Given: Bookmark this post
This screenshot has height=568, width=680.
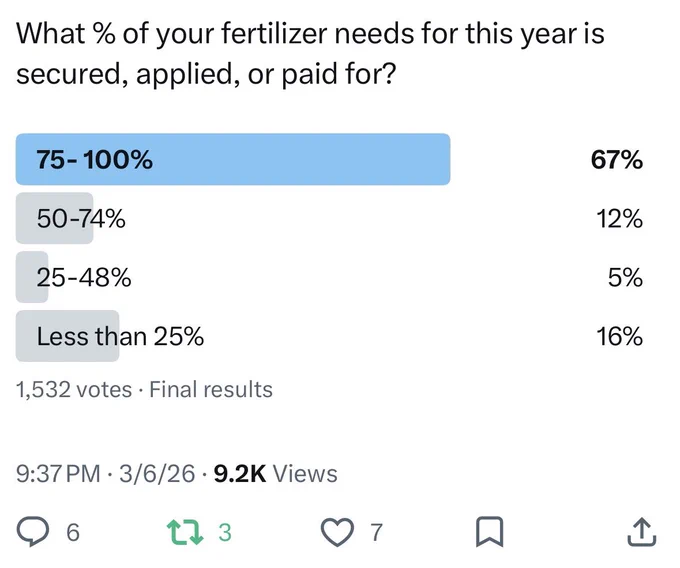Looking at the screenshot, I should pyautogui.click(x=489, y=532).
